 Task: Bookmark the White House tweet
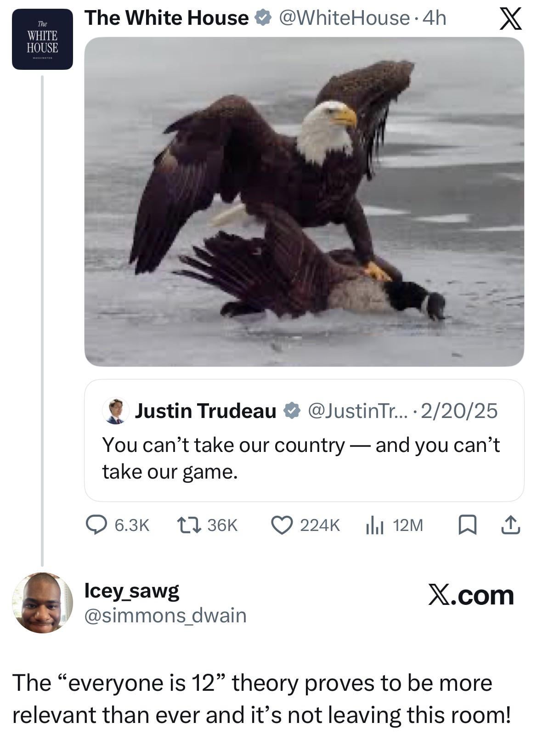coord(467,525)
